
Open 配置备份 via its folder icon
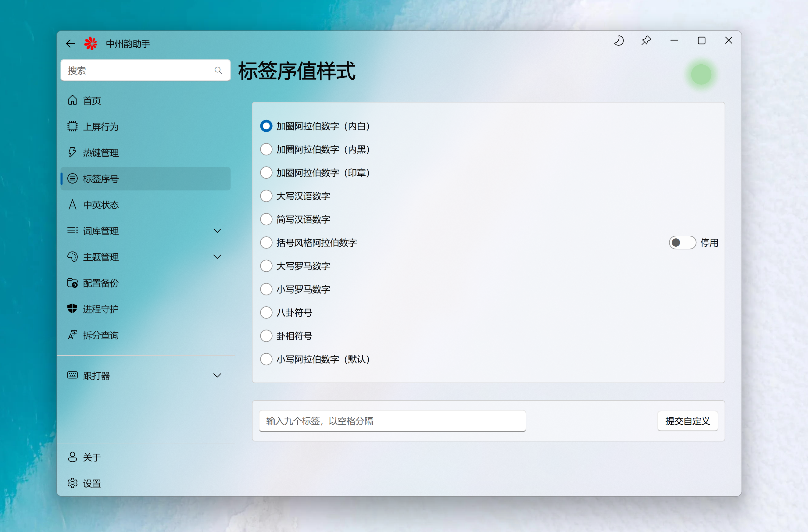coord(72,283)
